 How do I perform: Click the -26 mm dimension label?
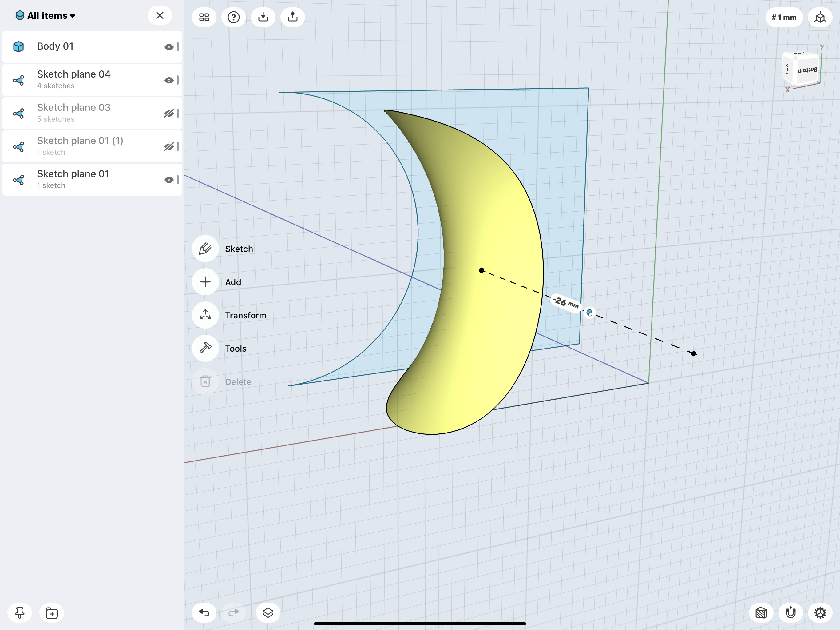[x=565, y=303]
